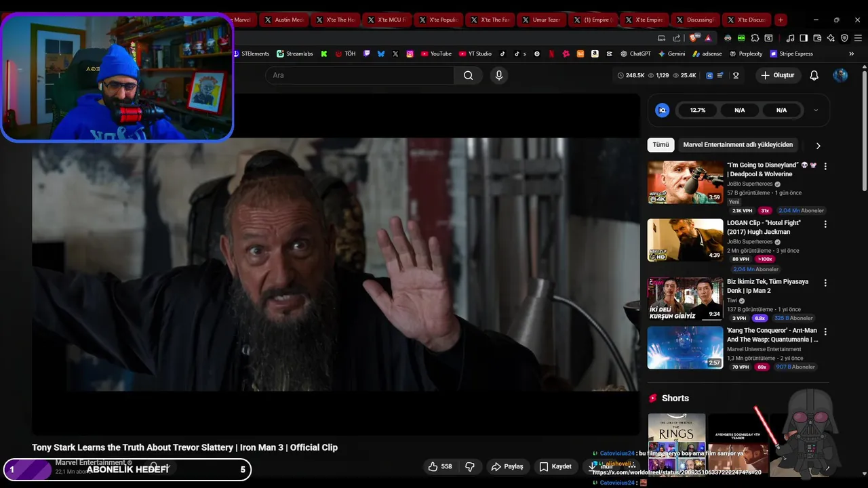Open the adsense bookmark
The height and width of the screenshot is (488, 868).
pos(707,54)
